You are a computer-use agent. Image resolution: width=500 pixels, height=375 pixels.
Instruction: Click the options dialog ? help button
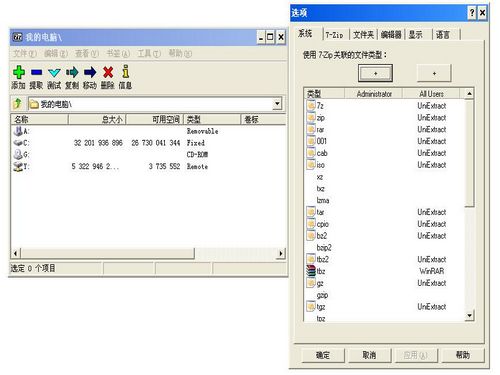tap(472, 13)
